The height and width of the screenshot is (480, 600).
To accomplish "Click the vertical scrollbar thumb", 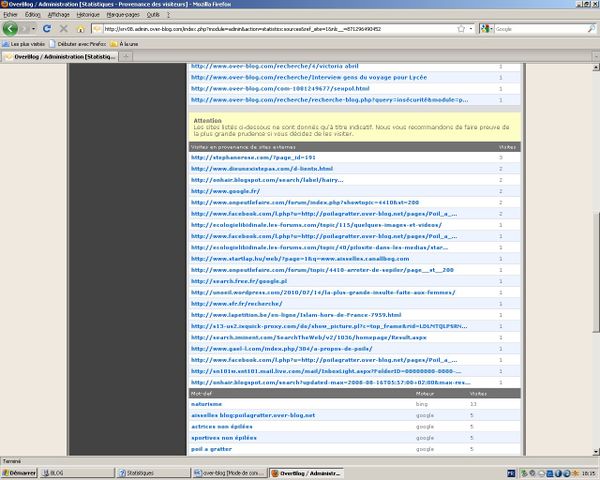I will point(596,271).
